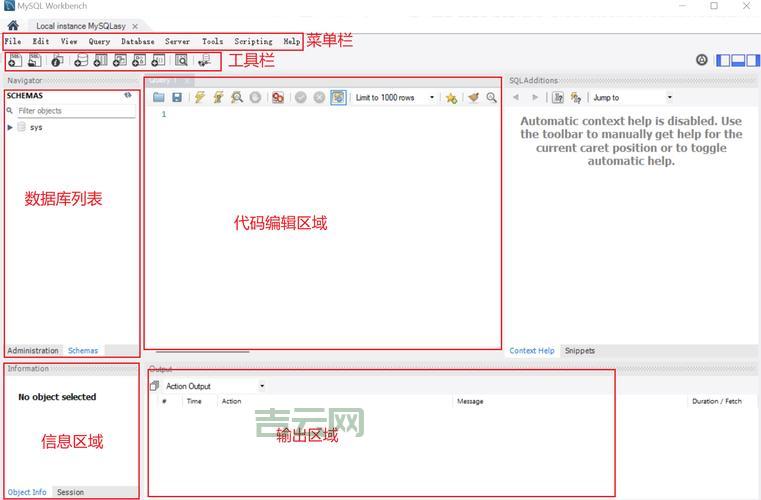Image resolution: width=761 pixels, height=500 pixels.
Task: Toggle the bottom output panel visibility
Action: click(738, 60)
